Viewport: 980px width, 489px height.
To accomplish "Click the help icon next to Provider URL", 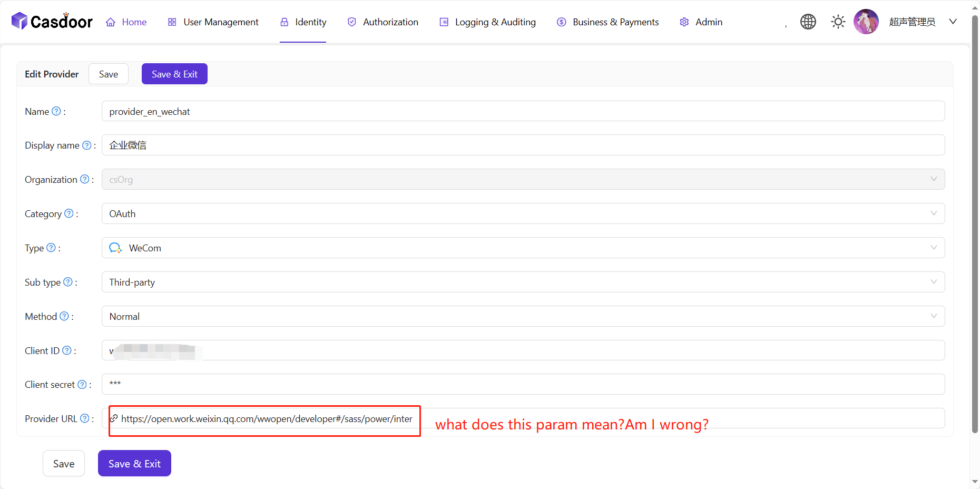I will 85,418.
